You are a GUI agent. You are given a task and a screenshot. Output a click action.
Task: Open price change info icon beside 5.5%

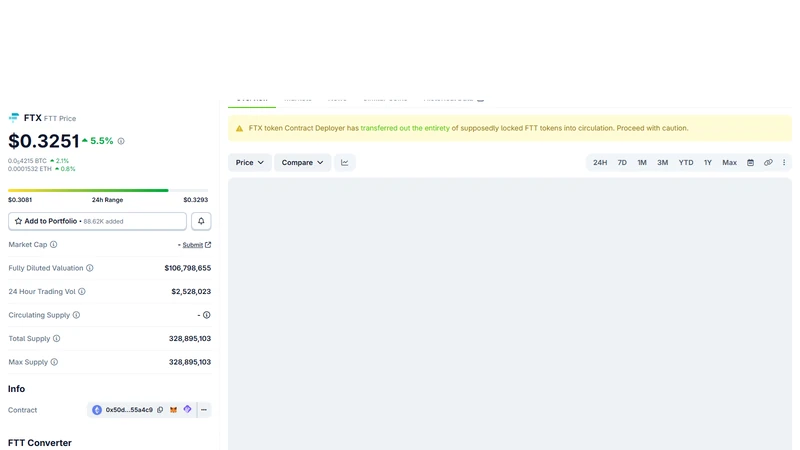121,141
